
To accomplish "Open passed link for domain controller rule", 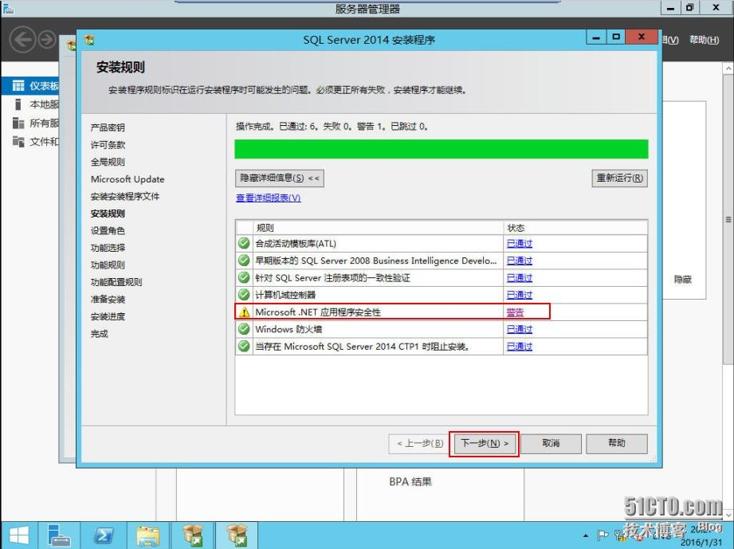I will tap(520, 295).
